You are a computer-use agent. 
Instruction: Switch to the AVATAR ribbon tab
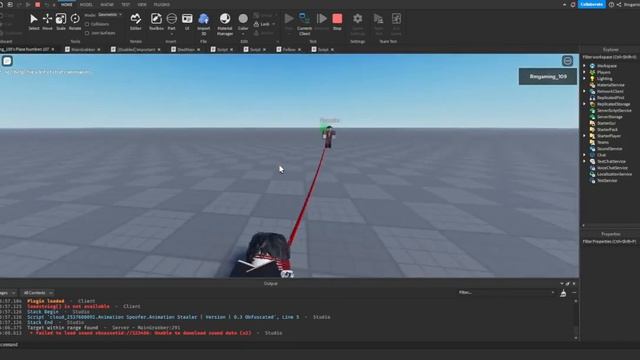point(107,4)
